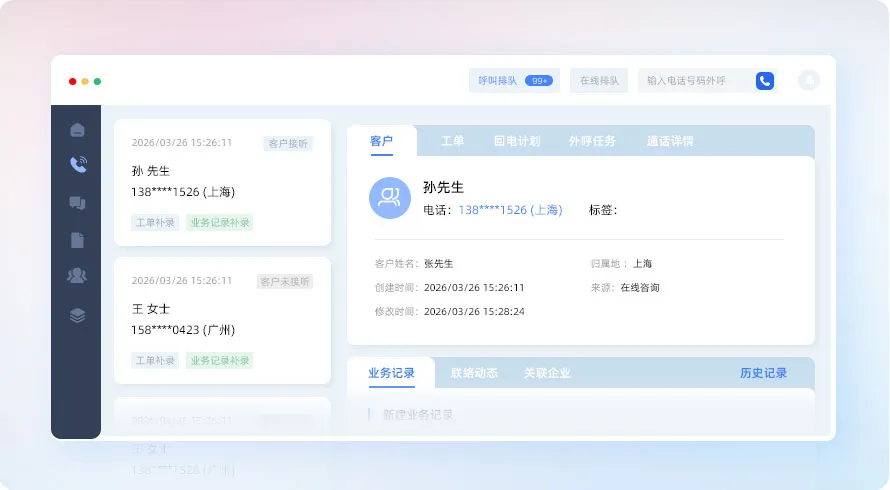Open the 在线排队 online queue button
890x490 pixels.
599,81
